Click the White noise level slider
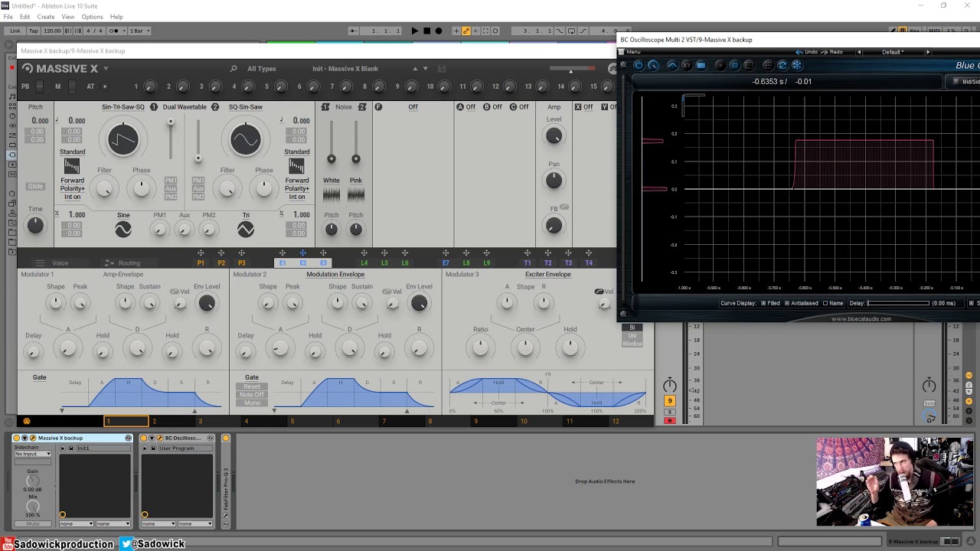Screen dimensions: 980x551 tap(332, 159)
